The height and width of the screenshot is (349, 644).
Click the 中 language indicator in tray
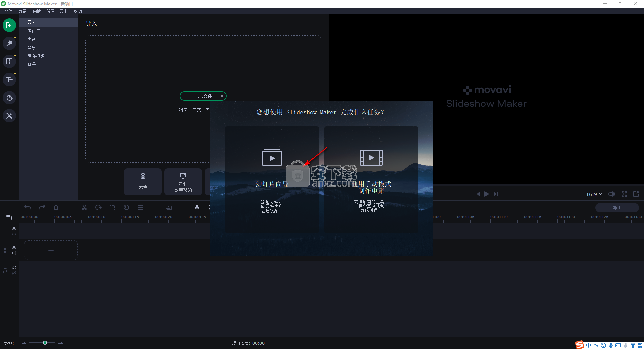click(x=589, y=345)
